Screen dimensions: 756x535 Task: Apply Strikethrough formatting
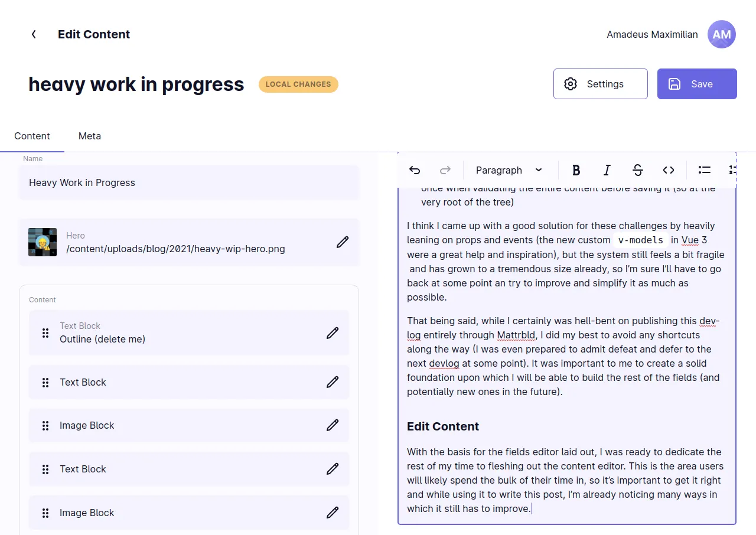[x=638, y=170]
